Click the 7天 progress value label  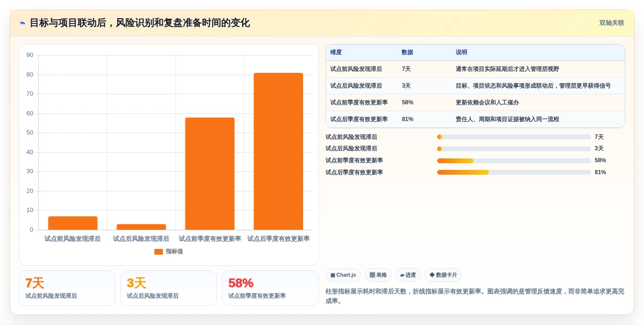[x=599, y=137]
